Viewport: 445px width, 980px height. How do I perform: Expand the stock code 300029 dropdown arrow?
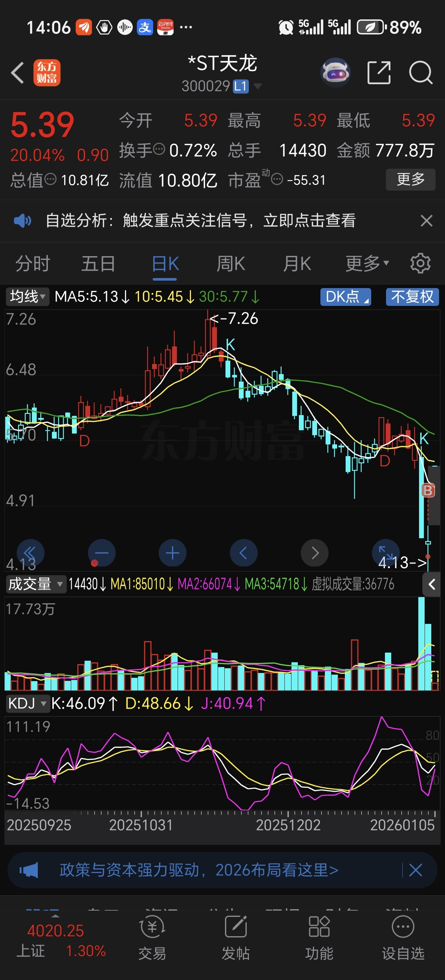pyautogui.click(x=258, y=86)
